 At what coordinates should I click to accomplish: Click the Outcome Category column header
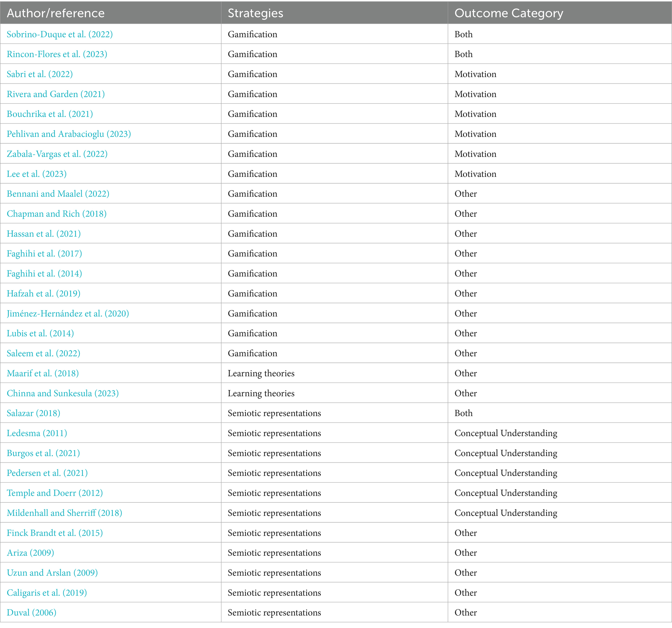508,13
